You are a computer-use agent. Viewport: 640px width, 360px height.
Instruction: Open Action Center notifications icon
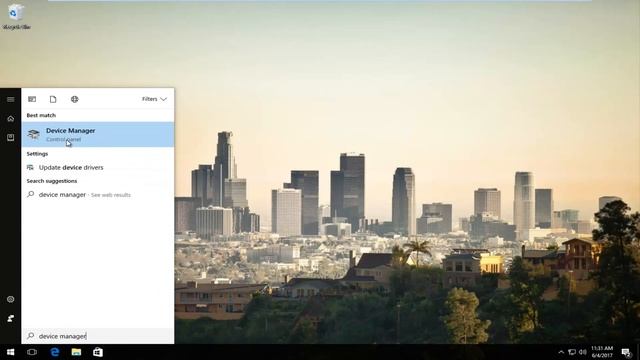626,352
